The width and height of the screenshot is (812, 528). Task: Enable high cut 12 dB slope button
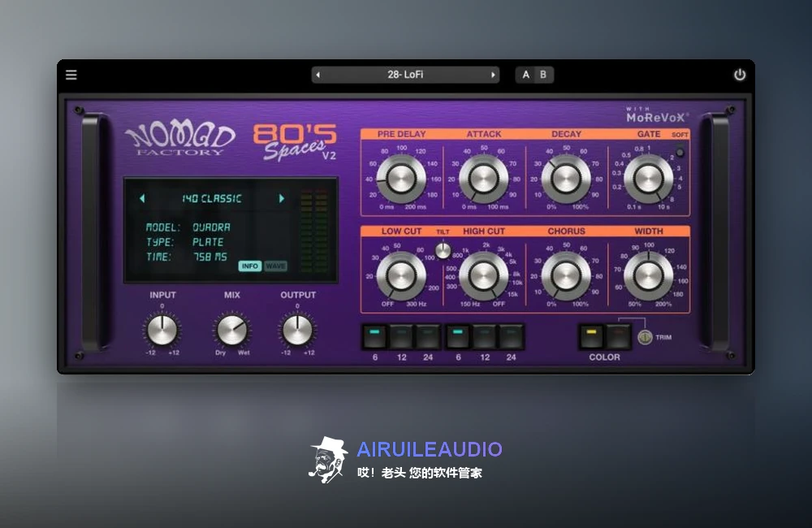point(485,337)
